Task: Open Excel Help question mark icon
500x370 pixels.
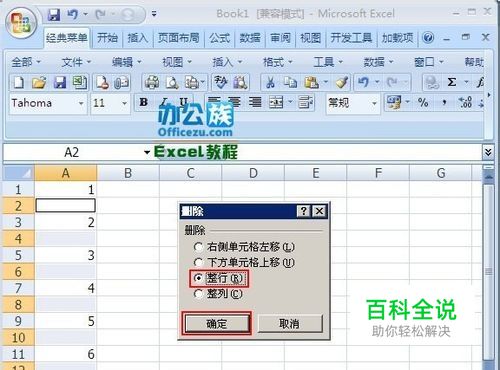Action: point(428,38)
